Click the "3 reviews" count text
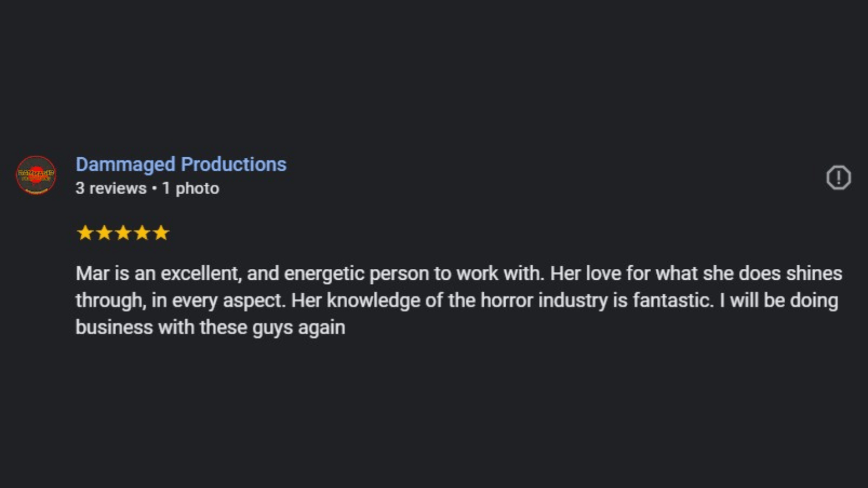The height and width of the screenshot is (488, 868). point(111,188)
